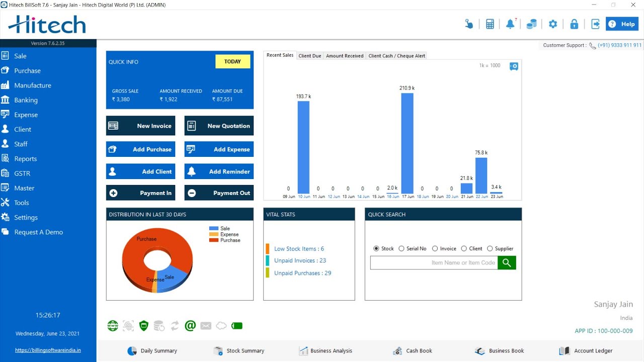The height and width of the screenshot is (362, 644).
Task: Click the grey envelope status icon
Action: (206, 326)
